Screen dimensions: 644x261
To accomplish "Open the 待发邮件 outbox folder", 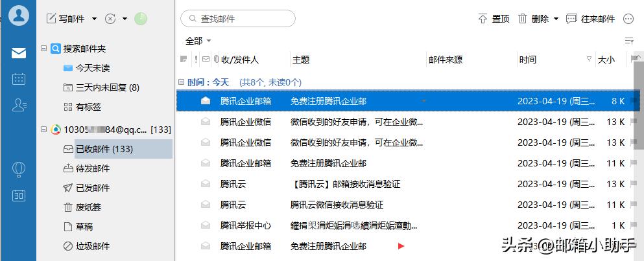I will pyautogui.click(x=86, y=168).
